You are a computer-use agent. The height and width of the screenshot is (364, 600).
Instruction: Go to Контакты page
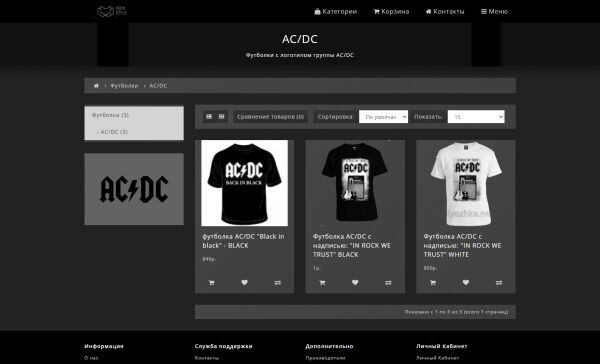[x=445, y=11]
